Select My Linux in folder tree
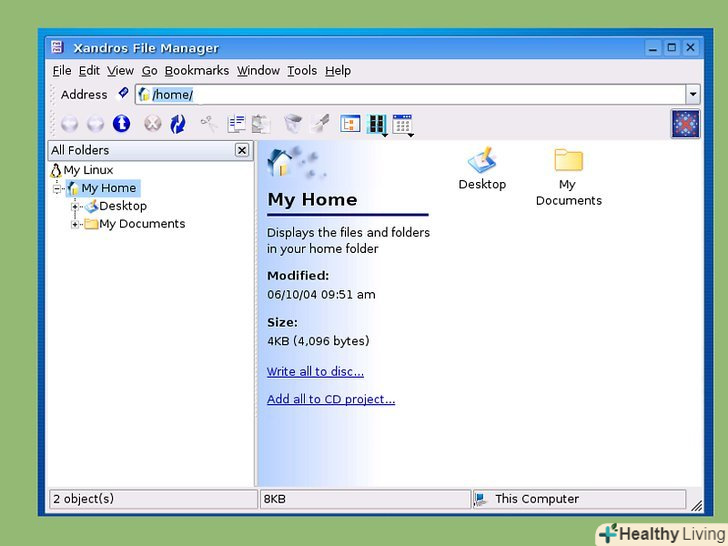728x546 pixels. click(x=88, y=170)
